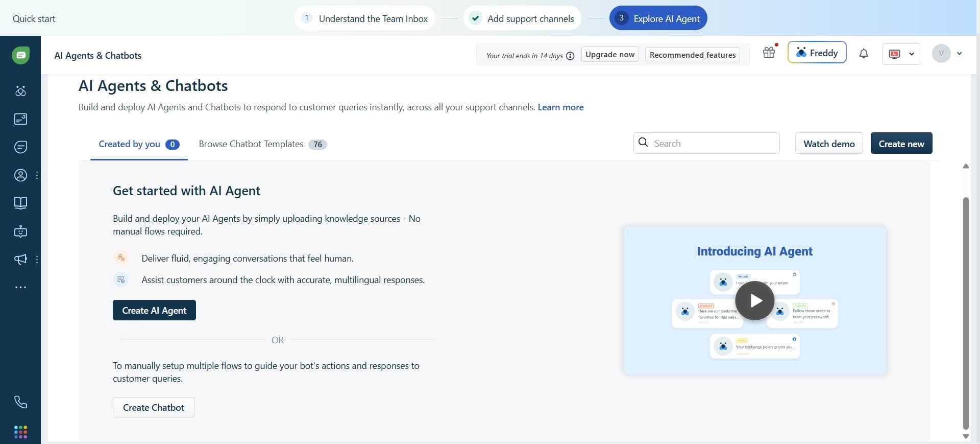Open the phone icon in sidebar
Viewport: 980px width, 444px height.
(20, 402)
